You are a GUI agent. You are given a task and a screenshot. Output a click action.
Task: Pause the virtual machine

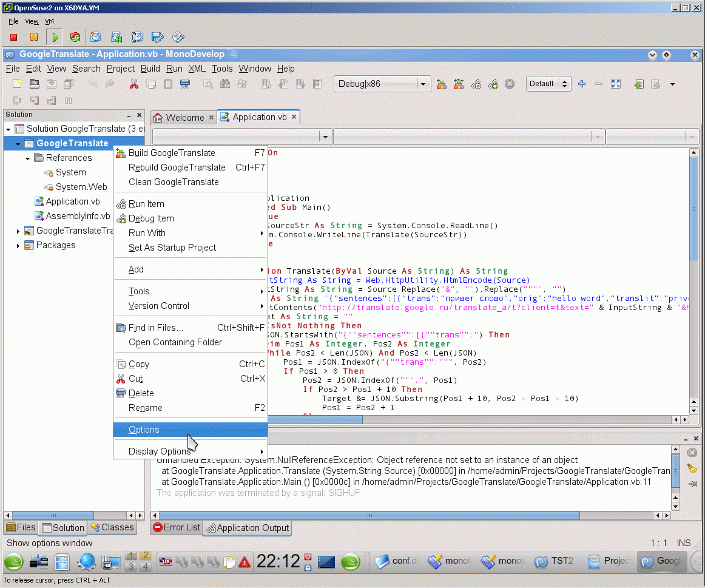click(34, 37)
